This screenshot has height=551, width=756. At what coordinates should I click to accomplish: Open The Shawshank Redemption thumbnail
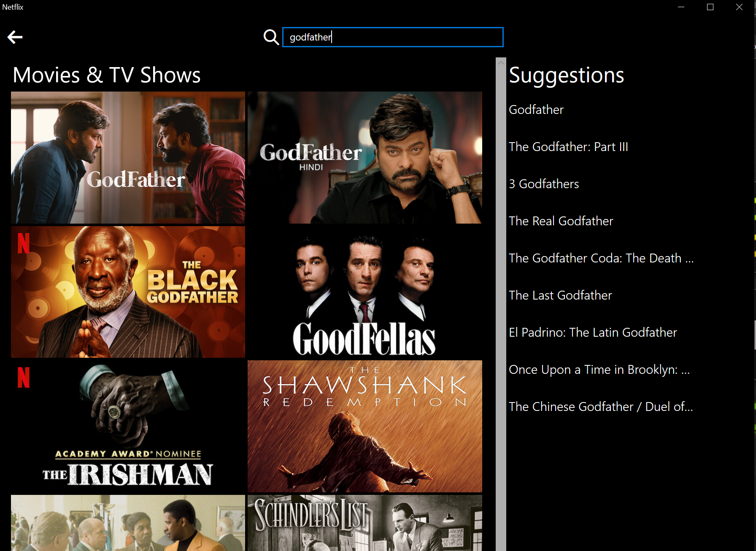point(365,426)
